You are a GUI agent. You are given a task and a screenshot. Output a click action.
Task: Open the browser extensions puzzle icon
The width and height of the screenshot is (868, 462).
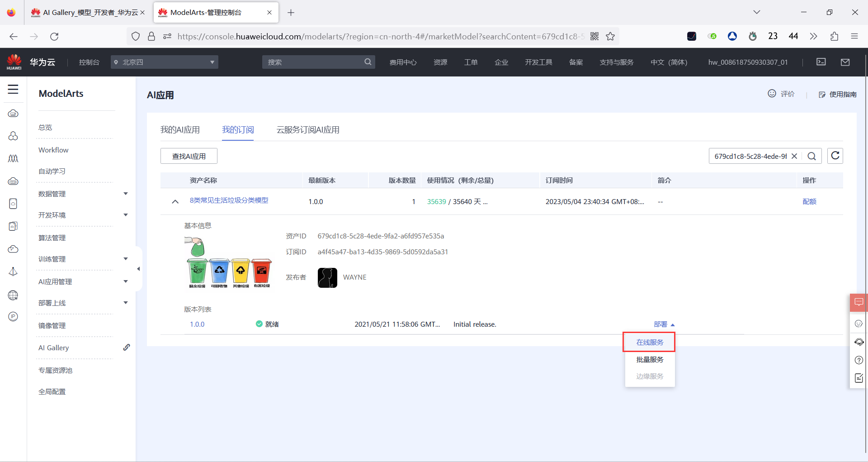click(834, 36)
